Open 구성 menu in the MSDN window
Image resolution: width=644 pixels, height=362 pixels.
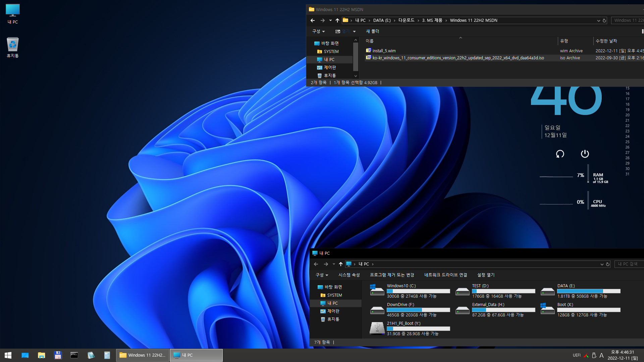[319, 31]
